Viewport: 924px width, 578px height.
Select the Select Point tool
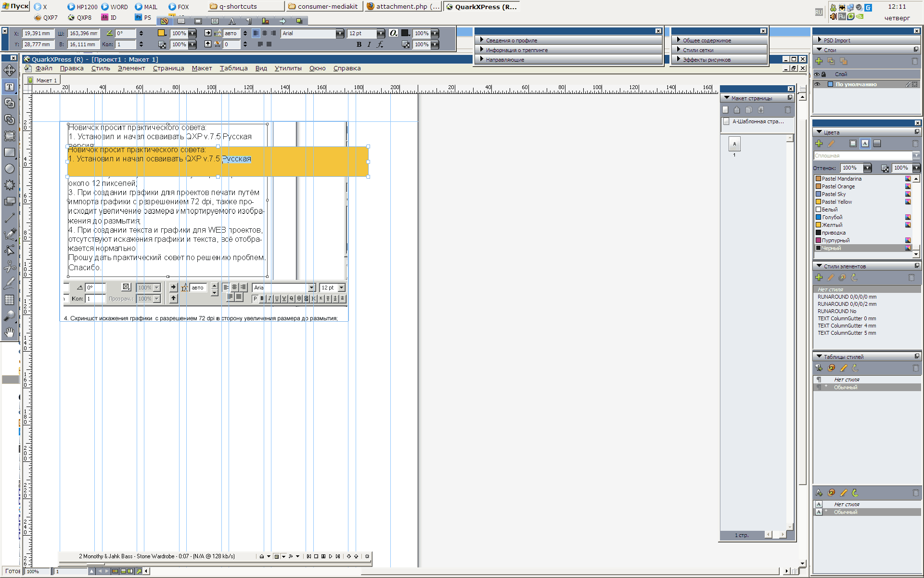pos(9,250)
